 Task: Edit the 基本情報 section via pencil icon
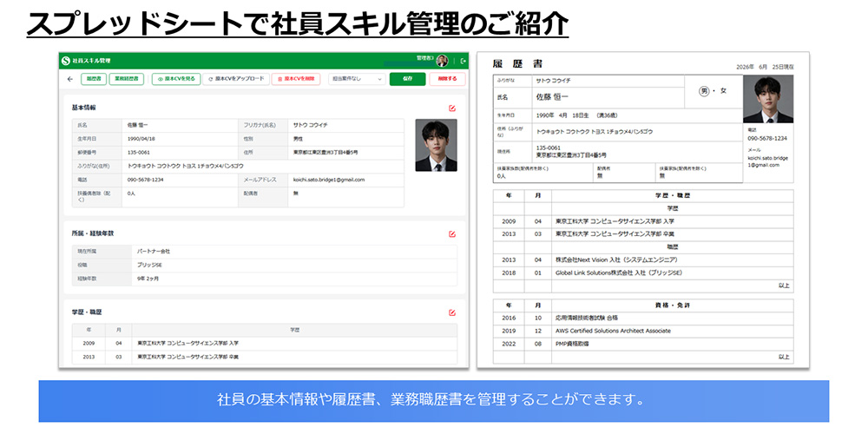pyautogui.click(x=452, y=108)
